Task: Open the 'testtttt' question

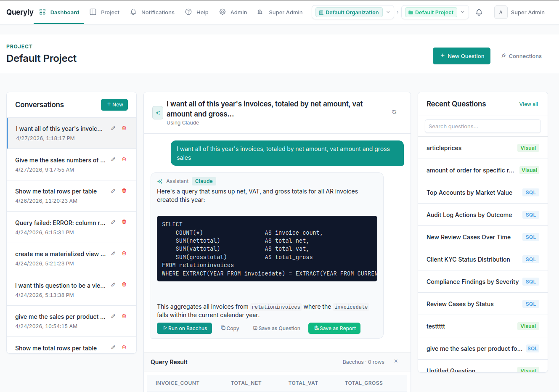Action: (483, 326)
